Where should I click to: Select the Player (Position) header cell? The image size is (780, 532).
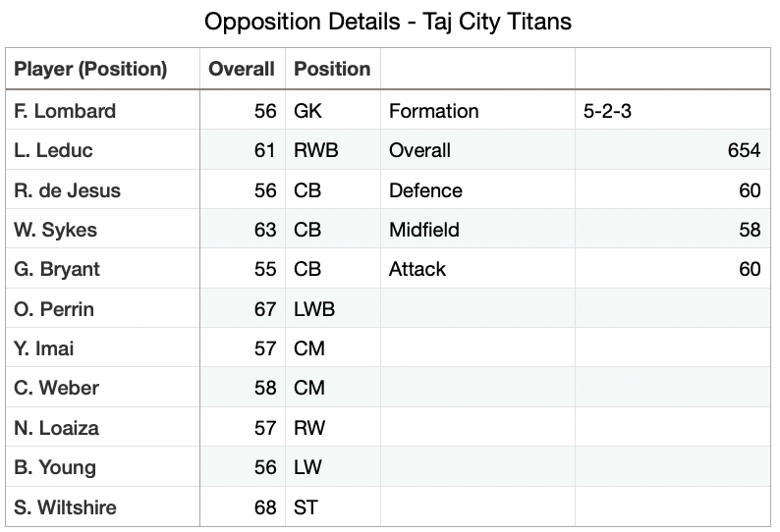[x=102, y=70]
